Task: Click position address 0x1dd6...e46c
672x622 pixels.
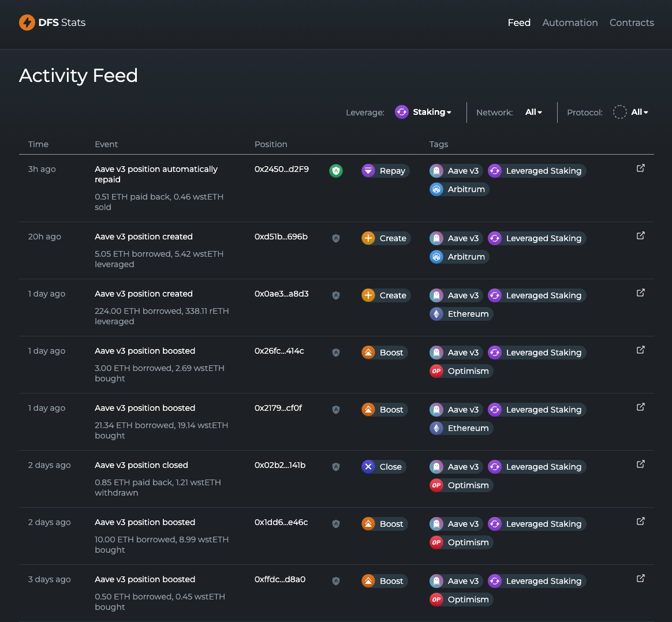Action: click(281, 522)
